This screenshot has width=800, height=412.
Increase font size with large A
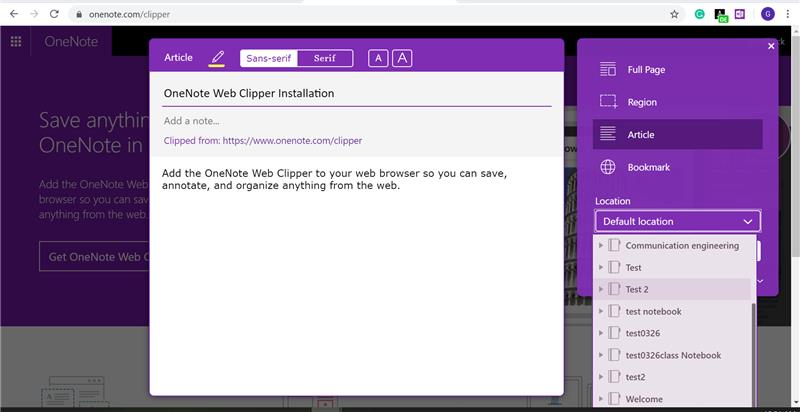click(x=402, y=58)
